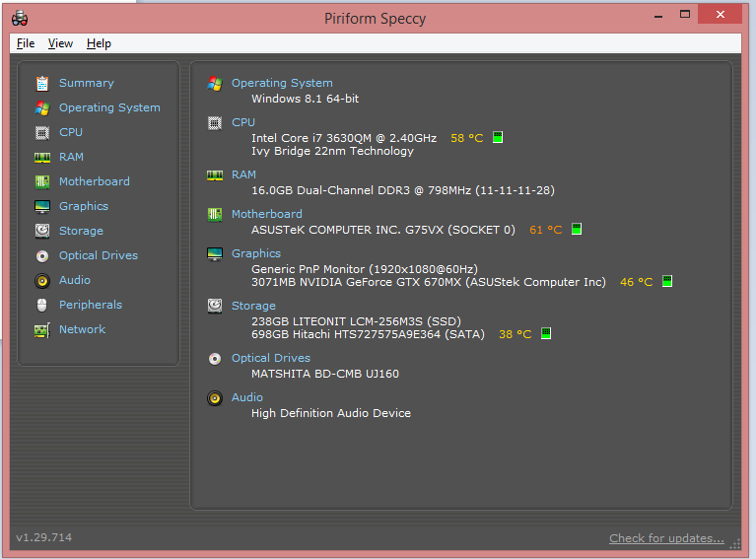Viewport: 756px width, 559px height.
Task: Click the window resize grip in corner
Action: pos(734,544)
